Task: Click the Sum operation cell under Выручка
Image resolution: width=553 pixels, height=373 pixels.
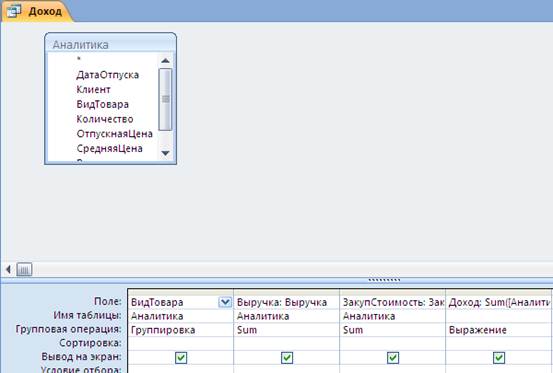Action: tap(286, 330)
